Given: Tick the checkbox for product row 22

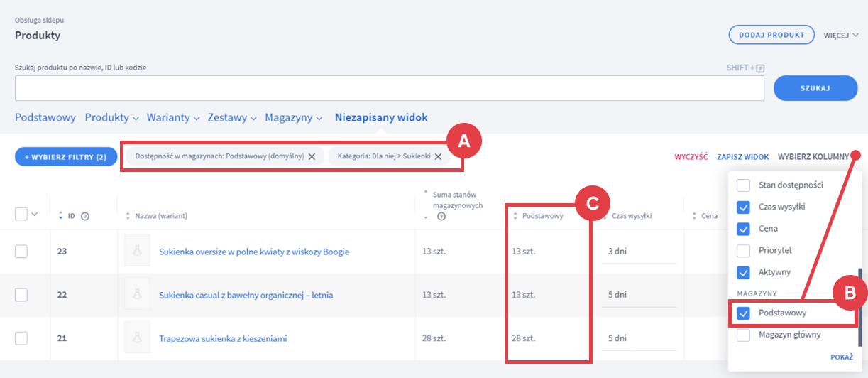Looking at the screenshot, I should 21,295.
